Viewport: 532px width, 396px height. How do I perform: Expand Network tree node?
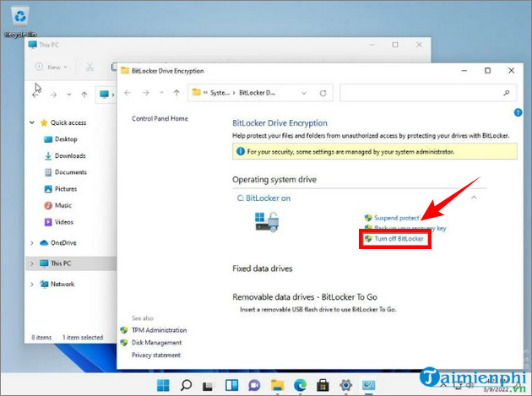pos(32,284)
